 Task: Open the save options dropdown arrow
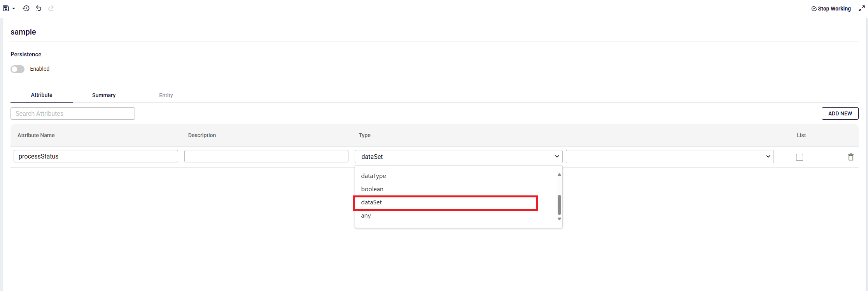click(14, 9)
